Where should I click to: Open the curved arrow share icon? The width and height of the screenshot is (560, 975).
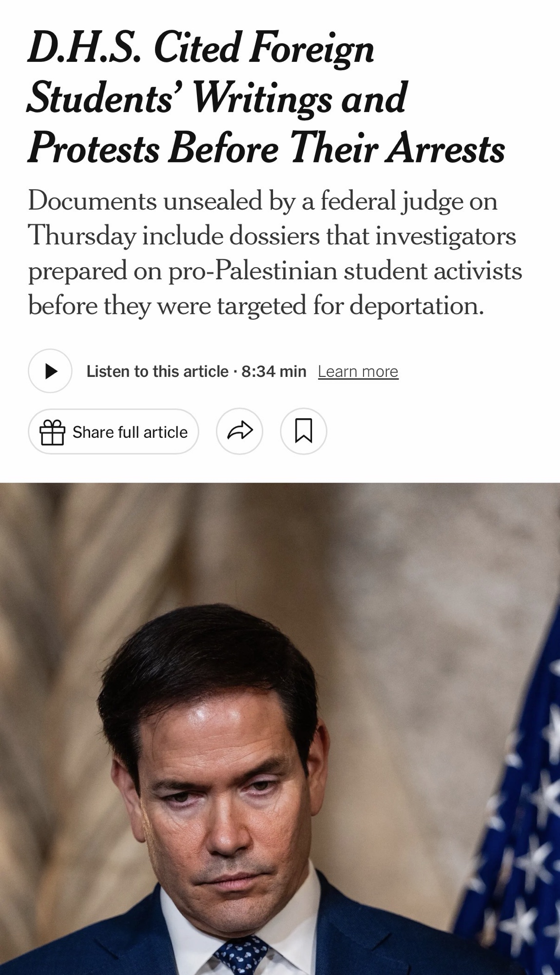[239, 431]
